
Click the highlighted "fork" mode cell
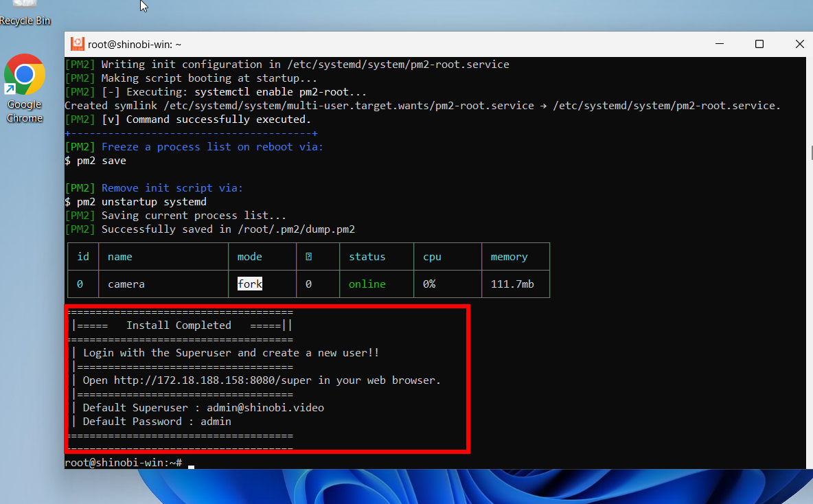pos(250,284)
